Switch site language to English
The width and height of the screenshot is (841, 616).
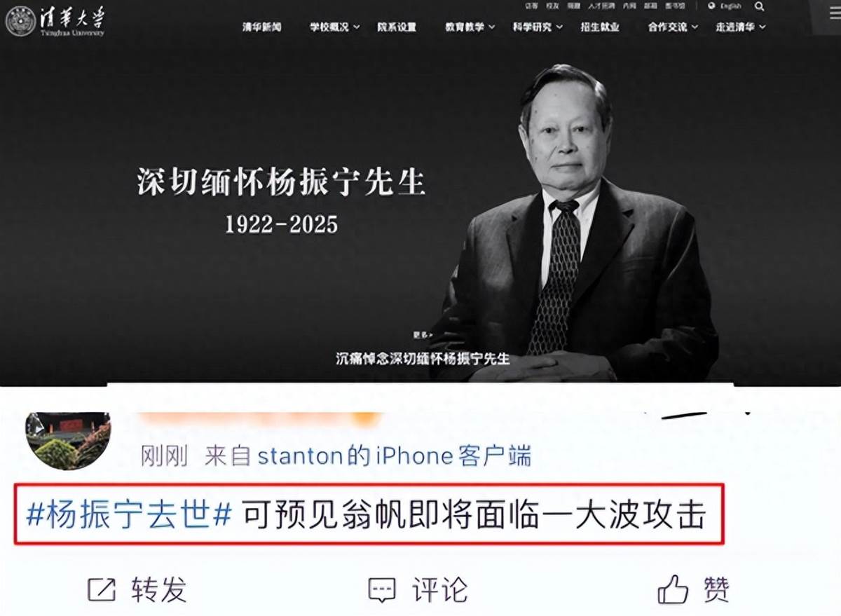click(x=730, y=6)
